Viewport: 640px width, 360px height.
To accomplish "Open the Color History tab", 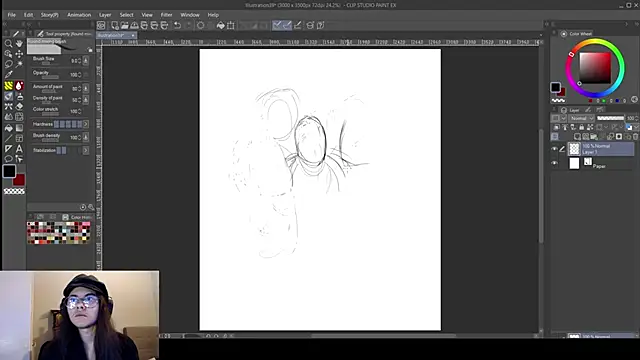I will (77, 217).
